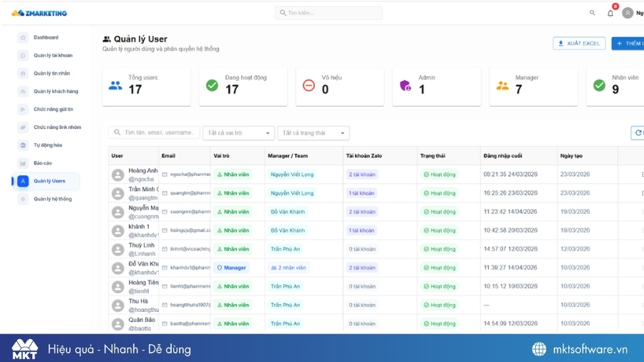This screenshot has height=362, width=644.
Task: Focus the Tìm tên, email, username field
Action: [154, 132]
